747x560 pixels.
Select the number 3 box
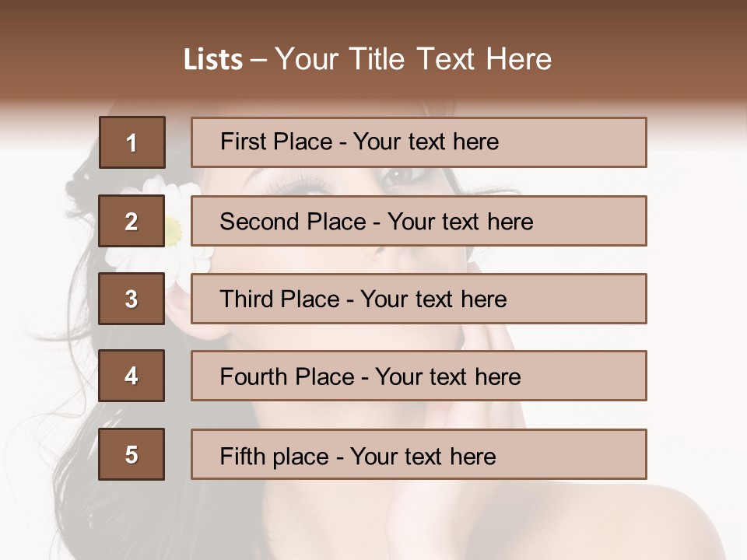[132, 299]
